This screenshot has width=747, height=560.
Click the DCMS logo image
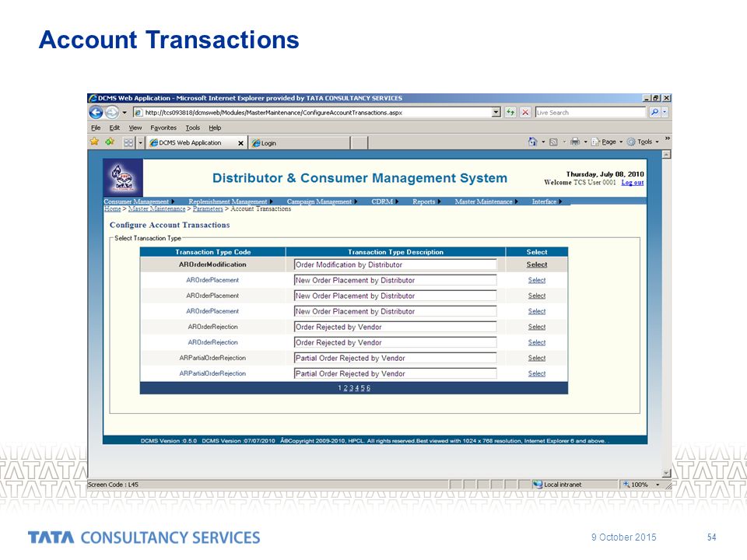tap(123, 177)
